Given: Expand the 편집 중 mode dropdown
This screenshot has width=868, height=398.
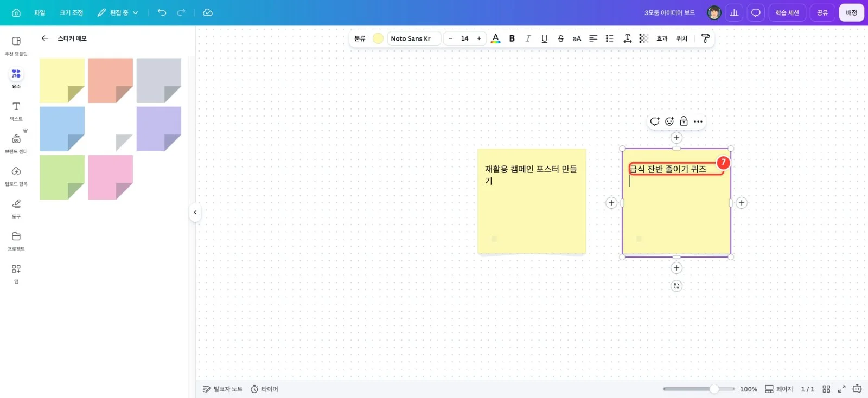Looking at the screenshot, I should (x=118, y=12).
